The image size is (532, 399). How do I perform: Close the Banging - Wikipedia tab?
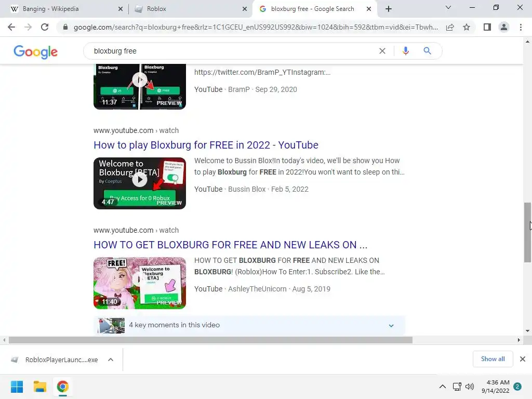coord(121,9)
